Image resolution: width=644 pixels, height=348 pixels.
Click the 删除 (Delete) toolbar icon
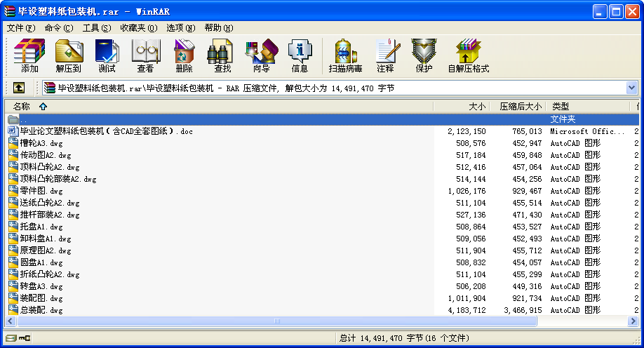tap(184, 56)
